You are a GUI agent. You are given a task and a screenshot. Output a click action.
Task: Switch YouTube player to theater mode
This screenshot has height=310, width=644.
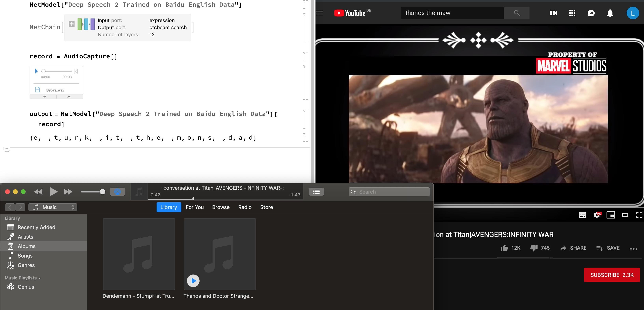coord(625,215)
